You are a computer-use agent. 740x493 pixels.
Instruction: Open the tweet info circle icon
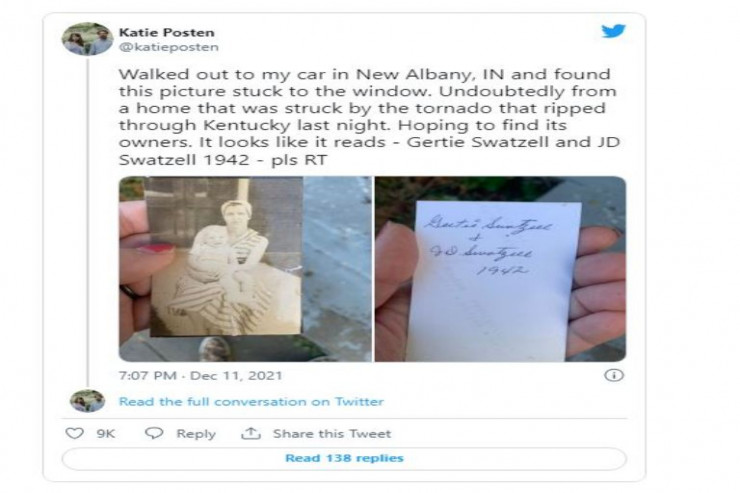614,376
